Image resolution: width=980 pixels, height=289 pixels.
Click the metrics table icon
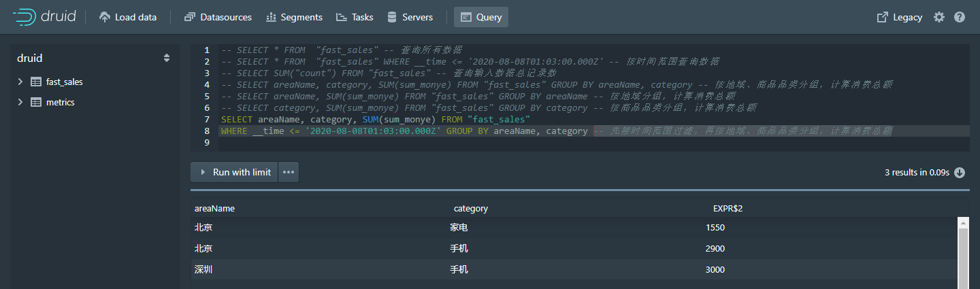click(36, 102)
